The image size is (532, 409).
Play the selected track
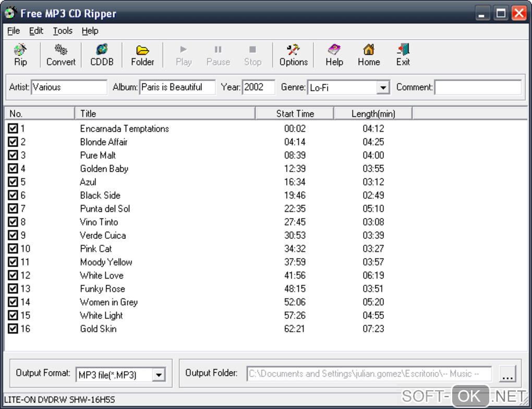[x=184, y=55]
